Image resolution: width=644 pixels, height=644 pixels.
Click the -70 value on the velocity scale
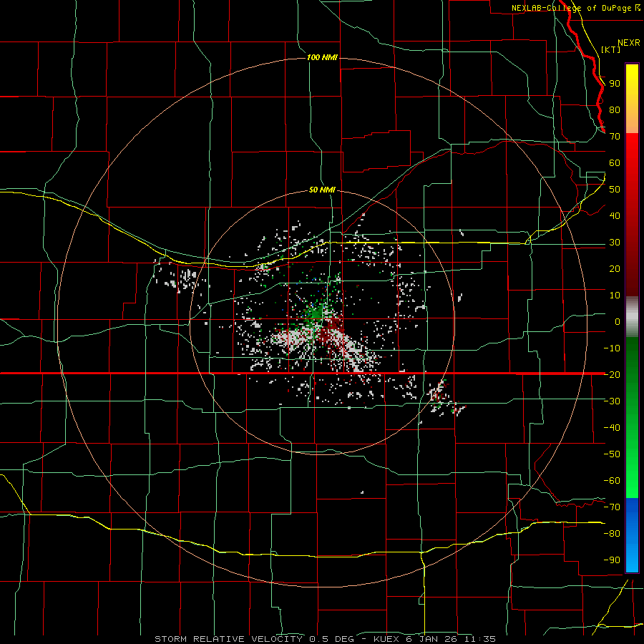pos(612,507)
